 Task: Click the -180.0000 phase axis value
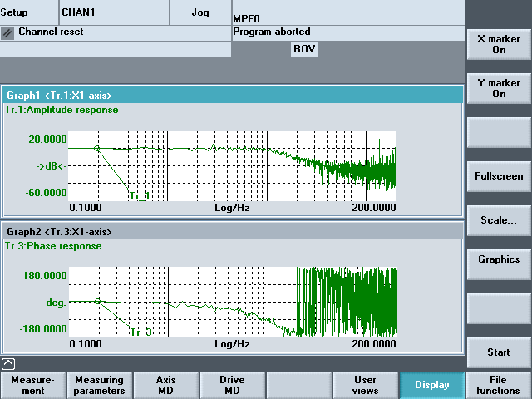point(43,329)
